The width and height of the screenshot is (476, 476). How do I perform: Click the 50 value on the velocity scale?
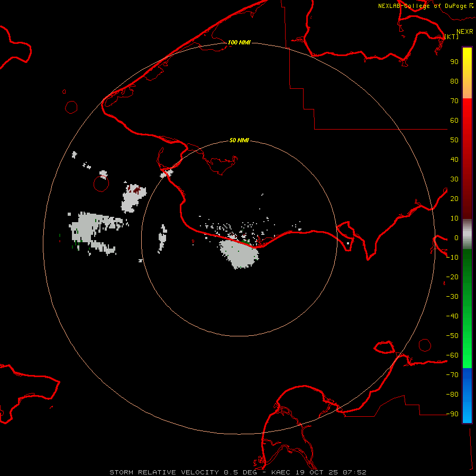pyautogui.click(x=454, y=140)
